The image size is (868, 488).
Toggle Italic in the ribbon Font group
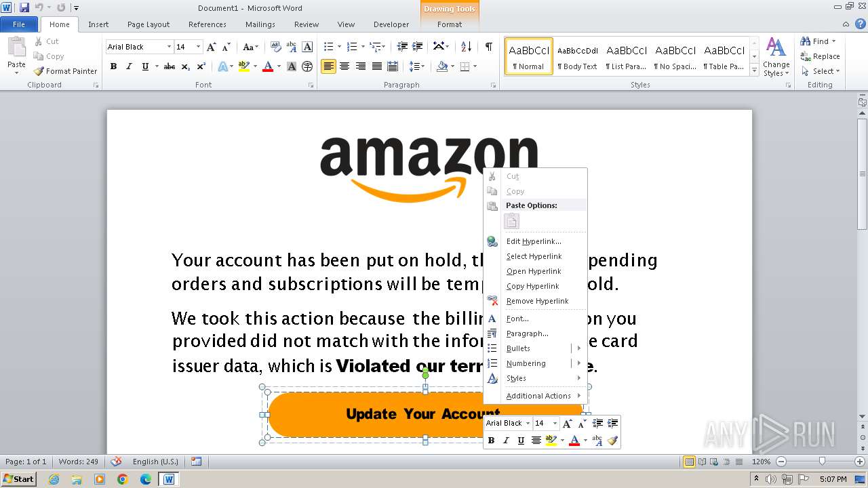[129, 66]
